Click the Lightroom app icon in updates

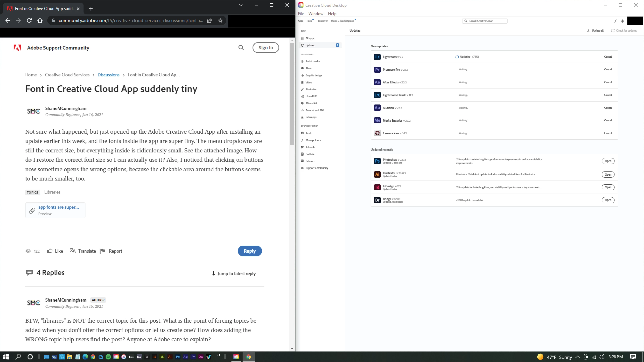coord(377,57)
